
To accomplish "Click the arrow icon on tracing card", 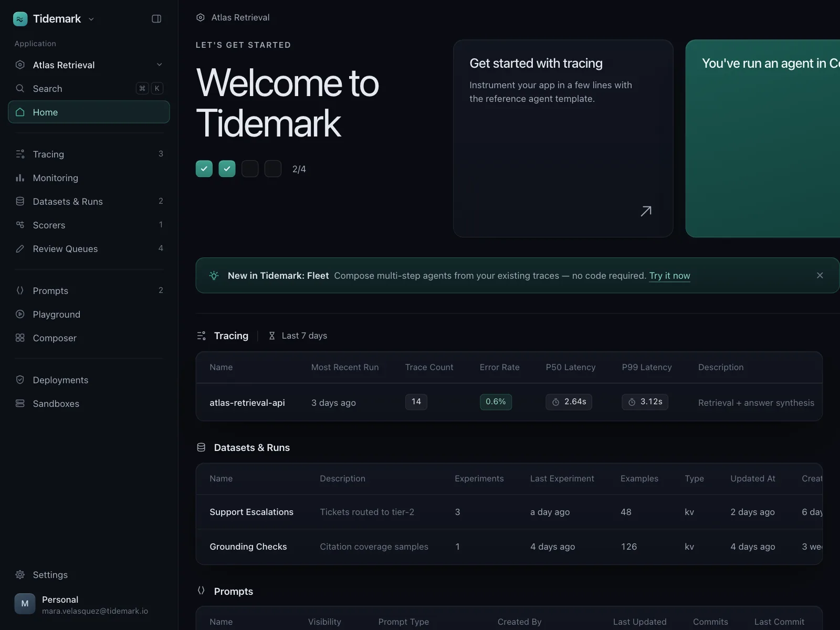I will (646, 211).
